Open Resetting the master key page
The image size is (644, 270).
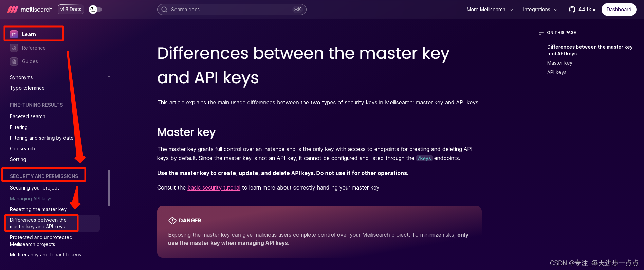[38, 209]
